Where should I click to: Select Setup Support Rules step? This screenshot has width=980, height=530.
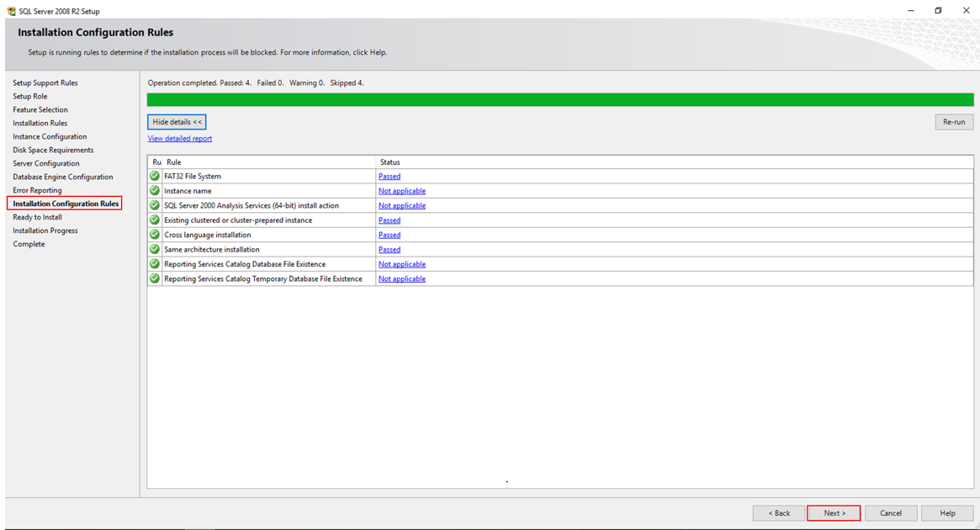coord(45,82)
